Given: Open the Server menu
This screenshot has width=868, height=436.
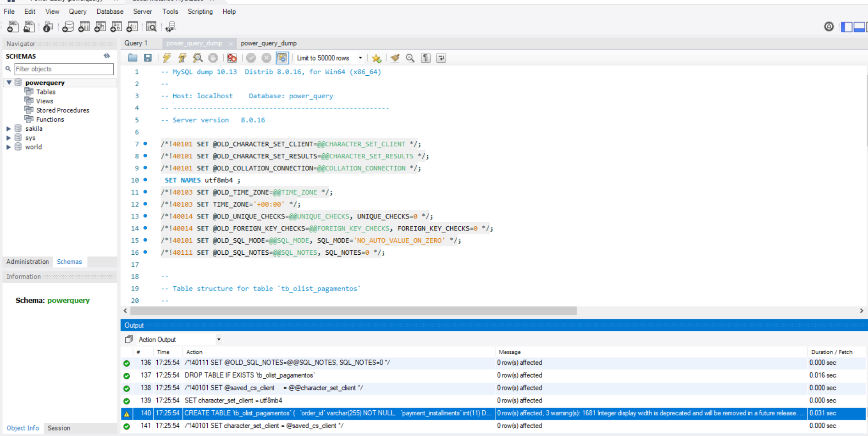Looking at the screenshot, I should click(142, 11).
